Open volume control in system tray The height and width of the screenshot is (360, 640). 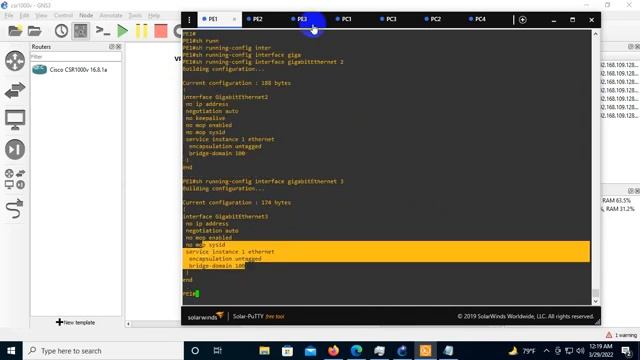[580, 351]
